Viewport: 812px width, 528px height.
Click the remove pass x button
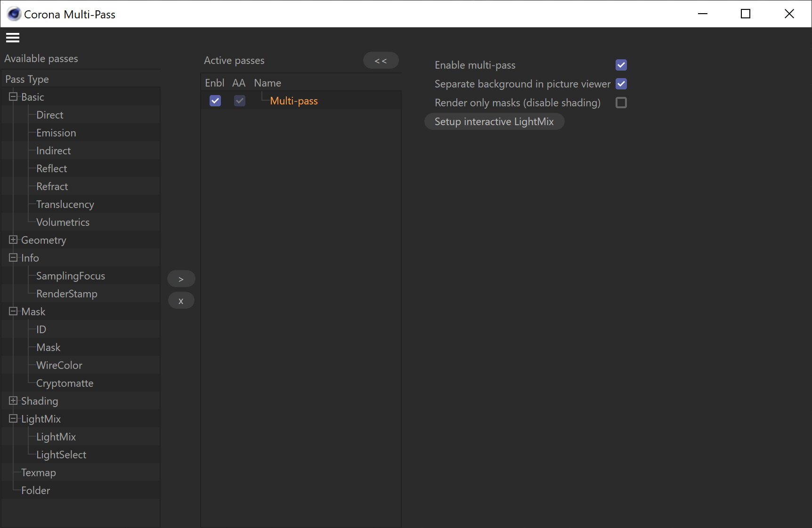(181, 301)
